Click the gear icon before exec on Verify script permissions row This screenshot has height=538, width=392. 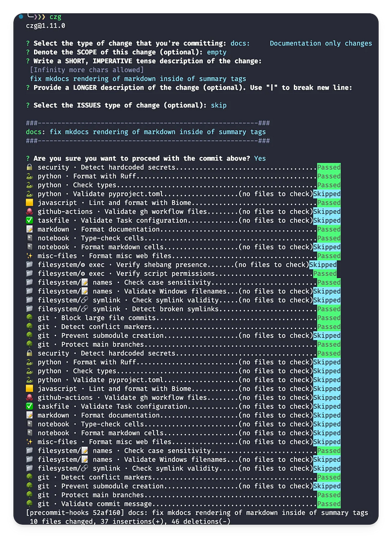point(83,274)
